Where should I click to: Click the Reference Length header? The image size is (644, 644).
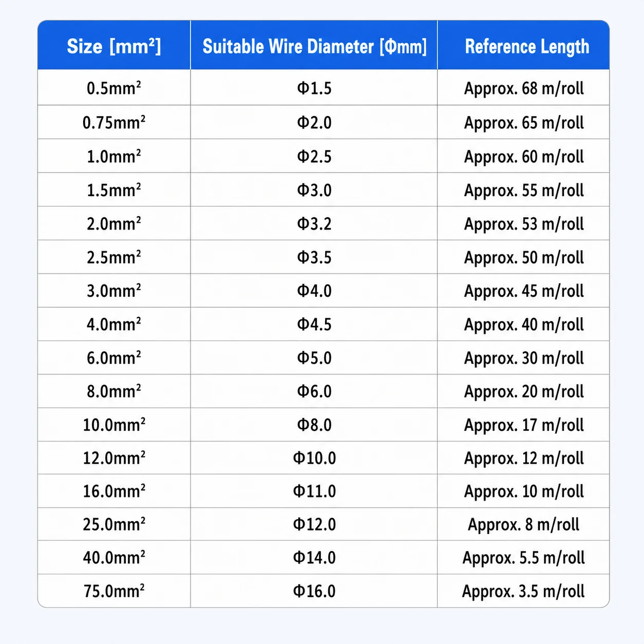tap(523, 45)
